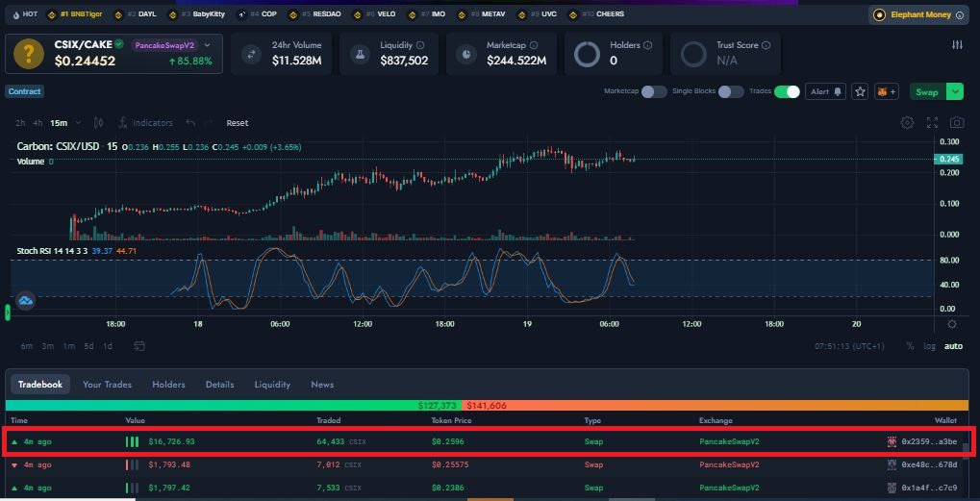Toggle percent scale on chart

coord(910,345)
